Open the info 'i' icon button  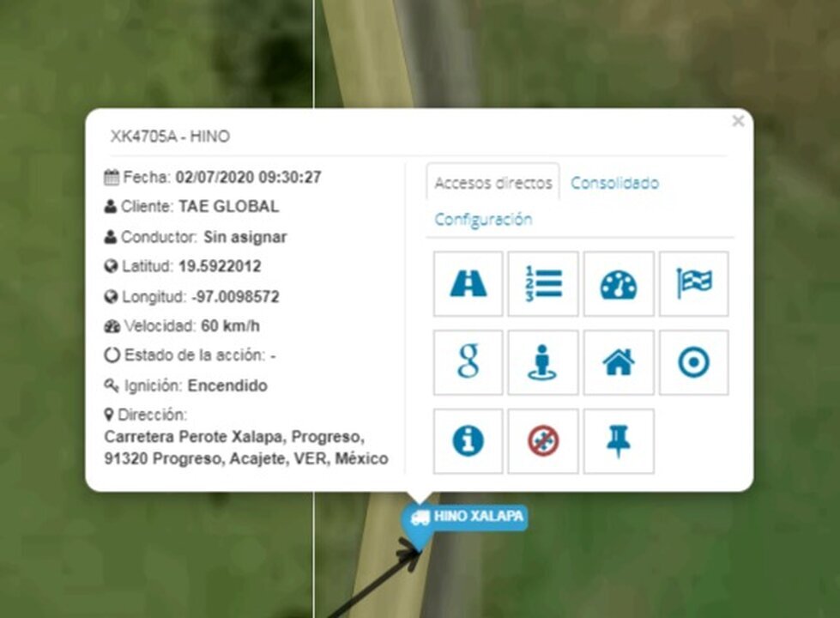click(x=468, y=441)
